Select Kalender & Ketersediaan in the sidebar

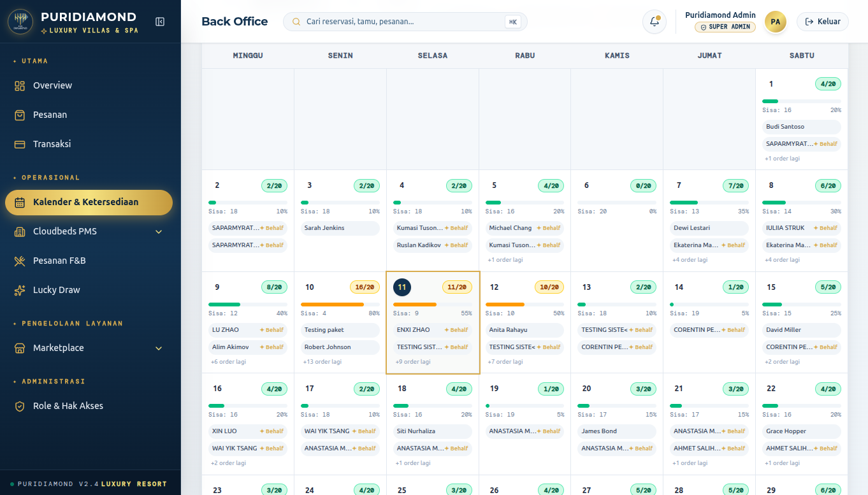(89, 203)
